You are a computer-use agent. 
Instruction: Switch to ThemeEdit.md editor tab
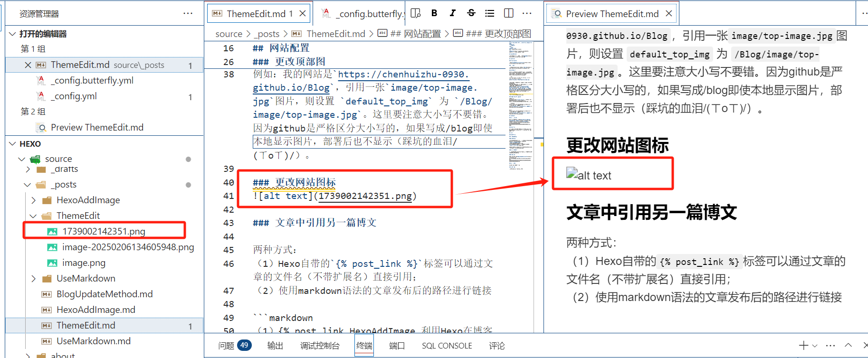pos(259,14)
